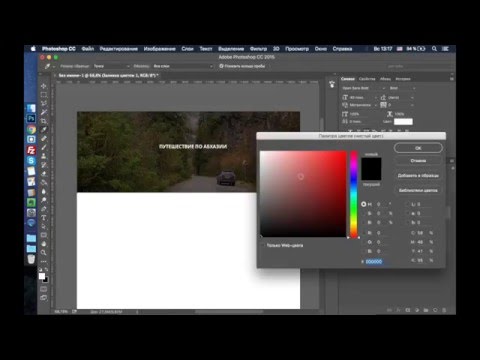Viewport: 480px width, 360px height.
Task: Select the Eyedropper tool in the toolbar
Action: [x=44, y=129]
